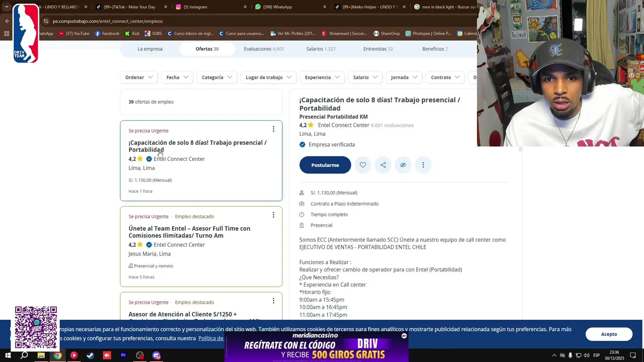Screen dimensions: 644x362
Task: Hide this offer with the crossed-eye icon
Action: click(403, 165)
